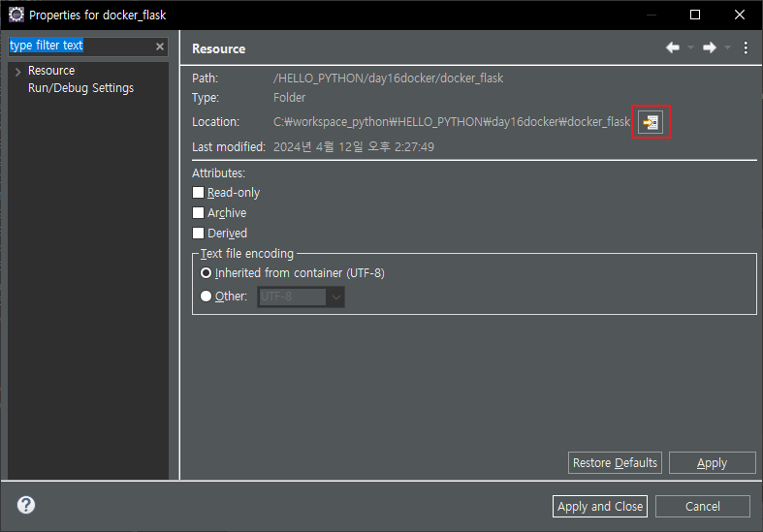Click the path /HELLO_PYTHON/day16docker/docker_flask

click(389, 78)
